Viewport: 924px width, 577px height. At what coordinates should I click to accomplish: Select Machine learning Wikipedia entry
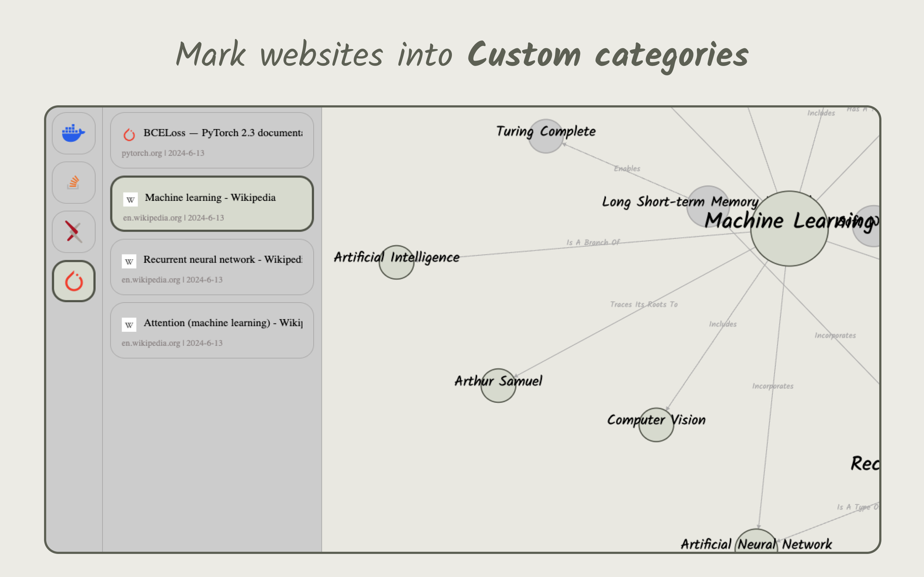click(212, 204)
